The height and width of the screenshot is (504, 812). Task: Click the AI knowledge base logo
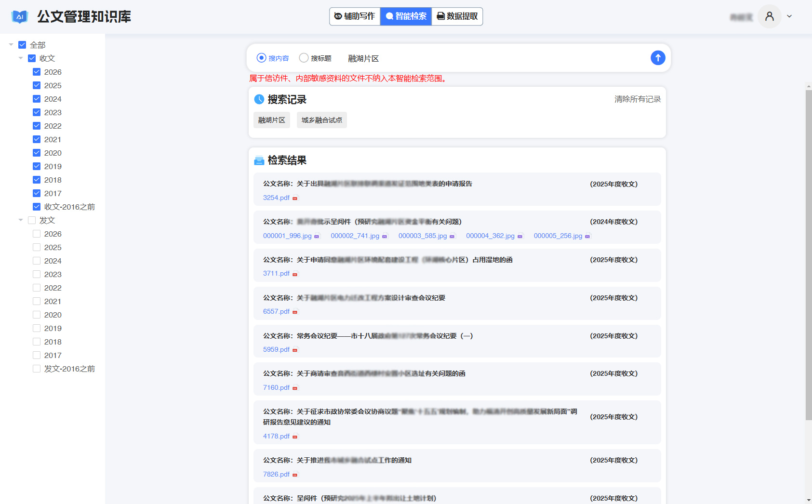point(20,17)
